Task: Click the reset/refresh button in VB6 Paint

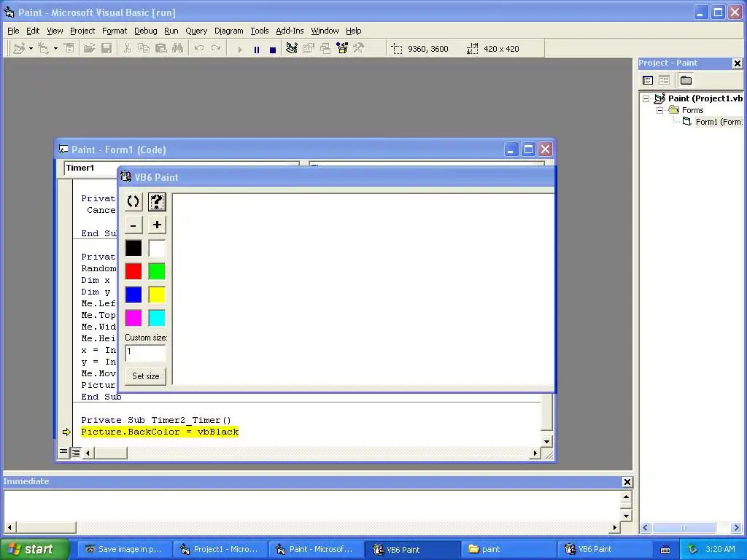Action: [133, 201]
